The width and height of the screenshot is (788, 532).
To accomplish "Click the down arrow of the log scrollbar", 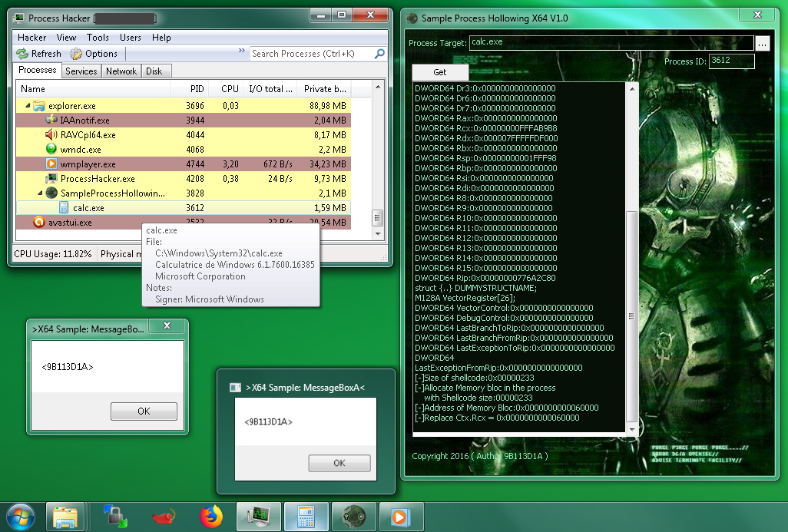I will [x=632, y=430].
